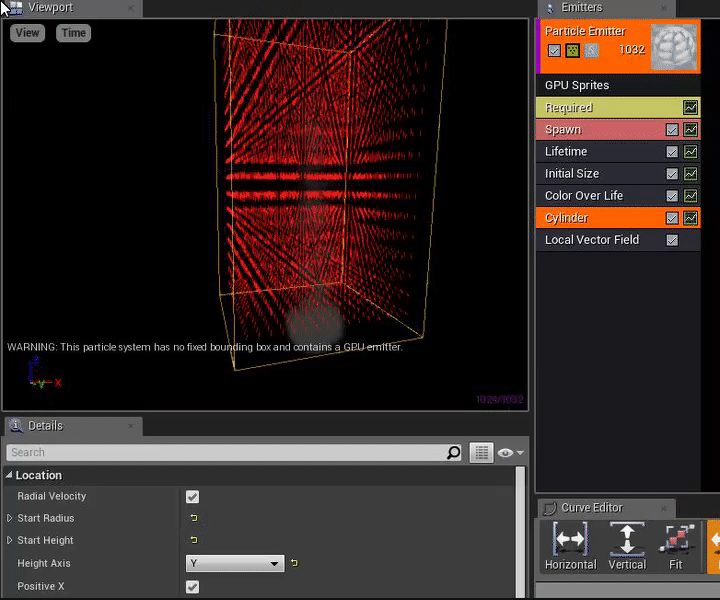Image resolution: width=720 pixels, height=600 pixels.
Task: Open curve graph for Spawn module
Action: pos(690,130)
